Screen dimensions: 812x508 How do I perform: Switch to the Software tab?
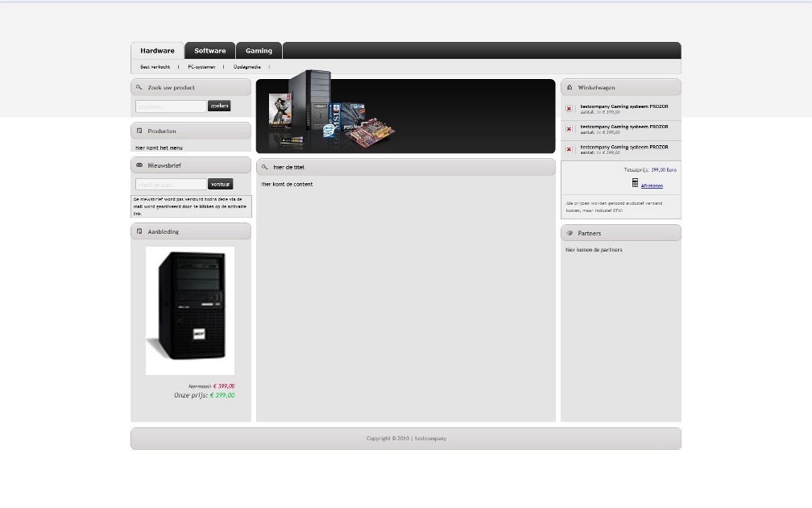coord(209,51)
